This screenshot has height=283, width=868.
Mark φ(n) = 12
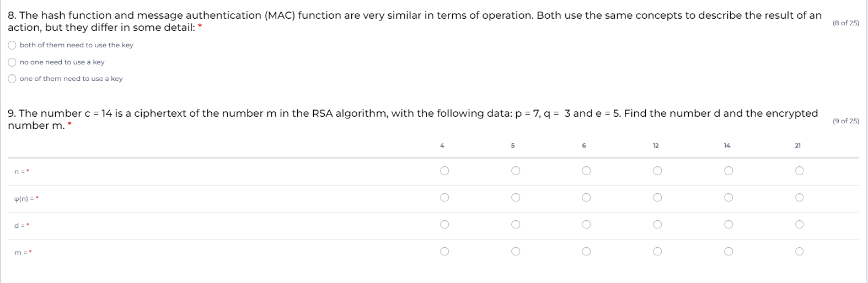[657, 198]
